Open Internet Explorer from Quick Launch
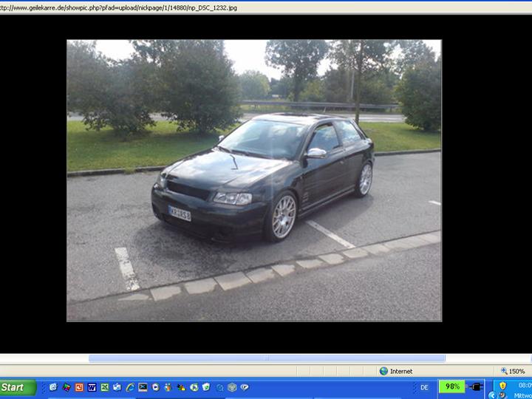The height and width of the screenshot is (399, 532). [x=130, y=387]
